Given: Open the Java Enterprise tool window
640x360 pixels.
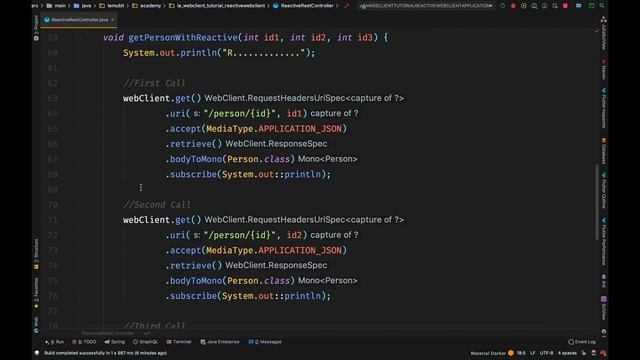Looking at the screenshot, I should 220,342.
